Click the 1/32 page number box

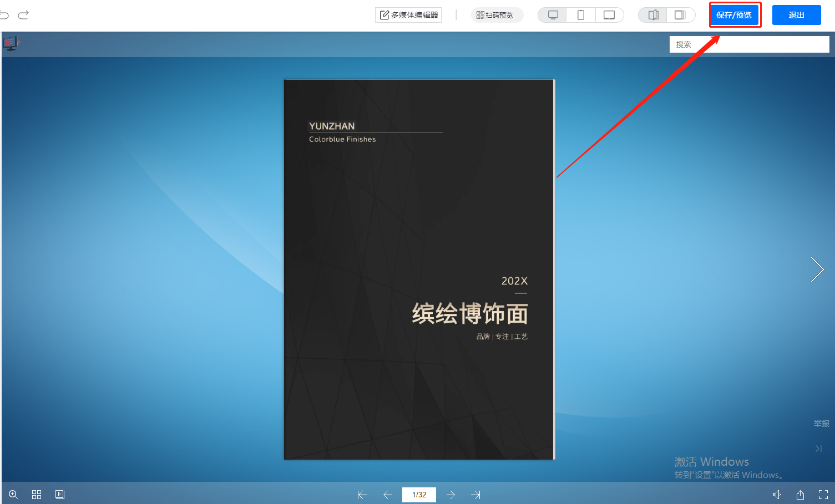(419, 495)
